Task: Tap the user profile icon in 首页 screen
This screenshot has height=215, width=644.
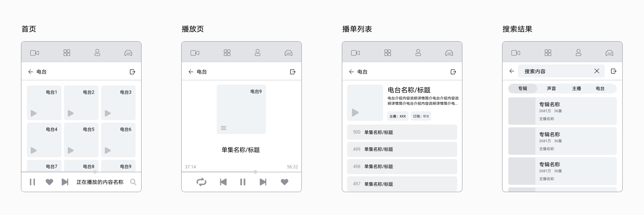Action: 97,53
